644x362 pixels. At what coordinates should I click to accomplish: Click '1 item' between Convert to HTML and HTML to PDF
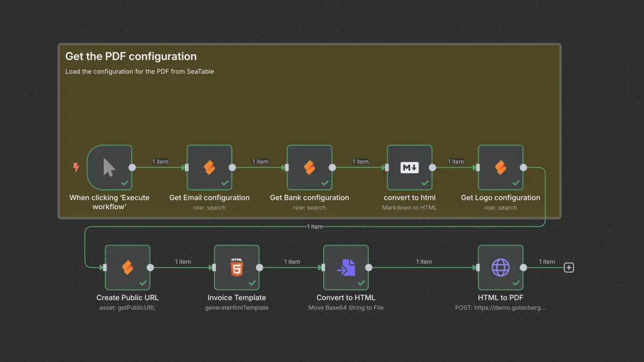coord(424,262)
